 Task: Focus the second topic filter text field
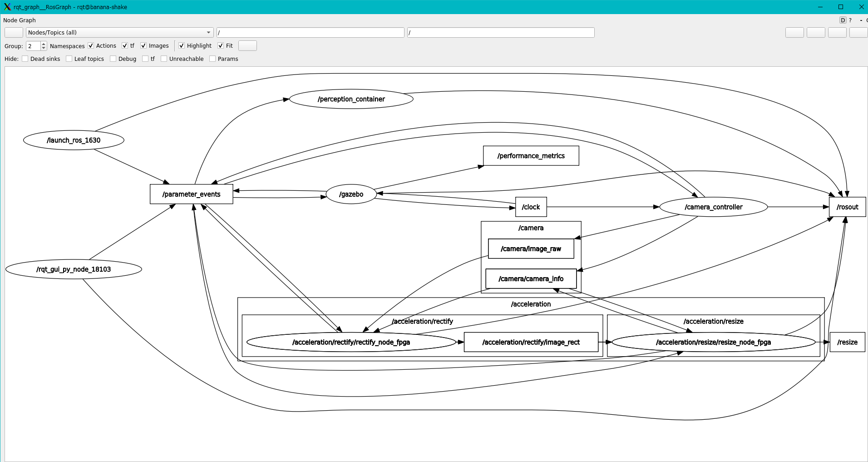[501, 32]
